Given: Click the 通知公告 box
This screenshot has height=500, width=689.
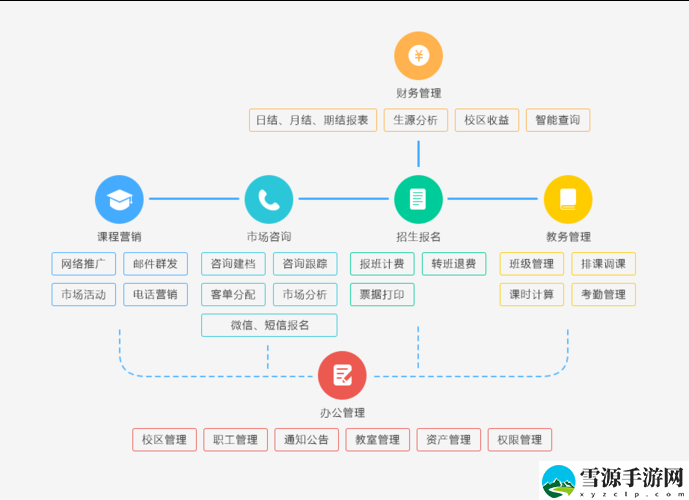Looking at the screenshot, I should (307, 440).
